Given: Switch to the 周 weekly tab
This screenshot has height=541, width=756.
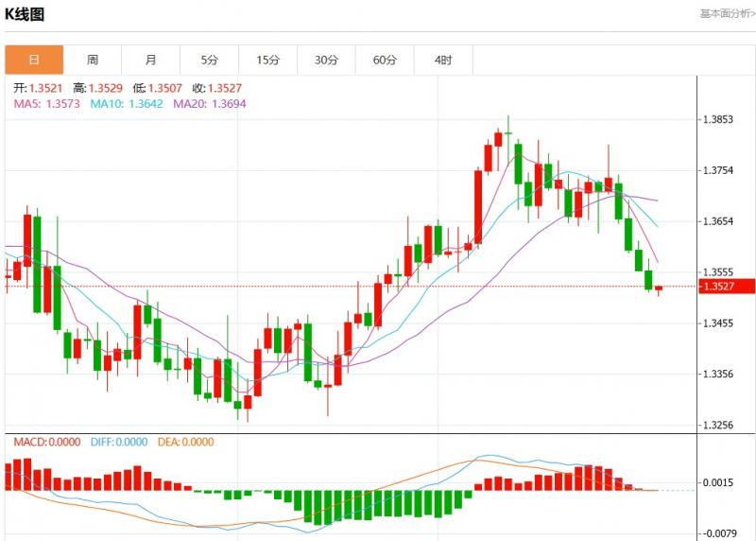Looking at the screenshot, I should 93,60.
